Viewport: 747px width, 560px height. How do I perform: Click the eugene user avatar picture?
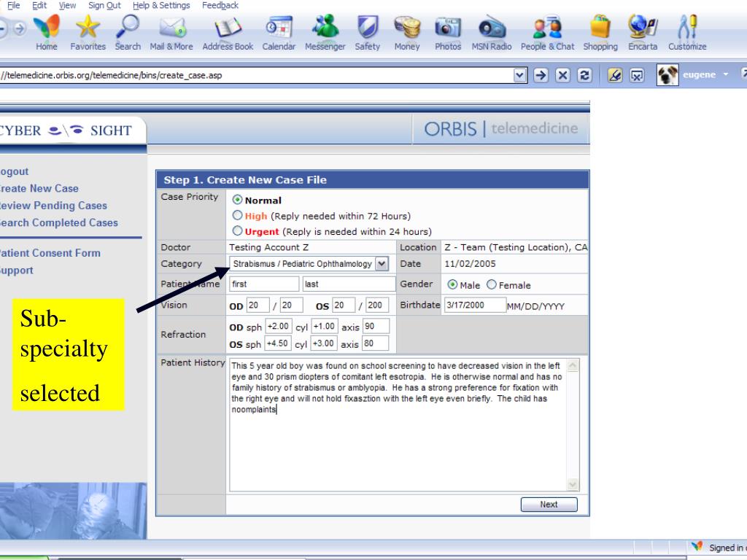coord(667,75)
